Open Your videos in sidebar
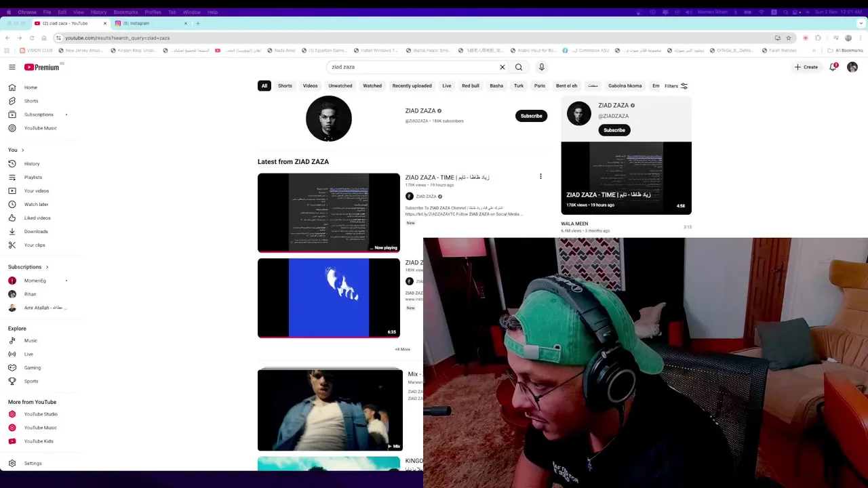This screenshot has width=868, height=488. click(37, 191)
